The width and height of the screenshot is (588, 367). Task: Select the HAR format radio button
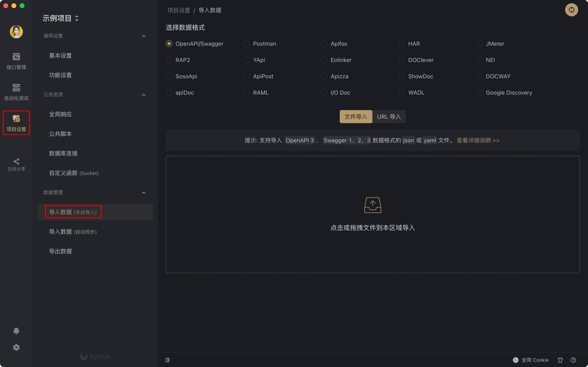[402, 44]
